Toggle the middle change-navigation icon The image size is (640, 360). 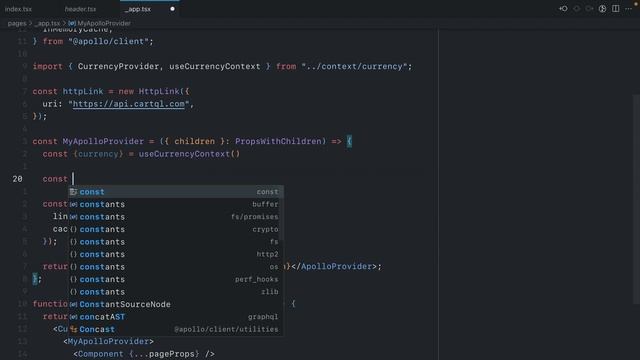(x=577, y=9)
